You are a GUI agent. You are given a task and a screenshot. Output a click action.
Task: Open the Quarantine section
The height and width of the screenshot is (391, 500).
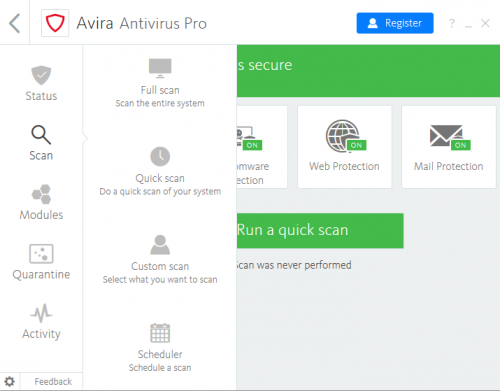(x=41, y=262)
